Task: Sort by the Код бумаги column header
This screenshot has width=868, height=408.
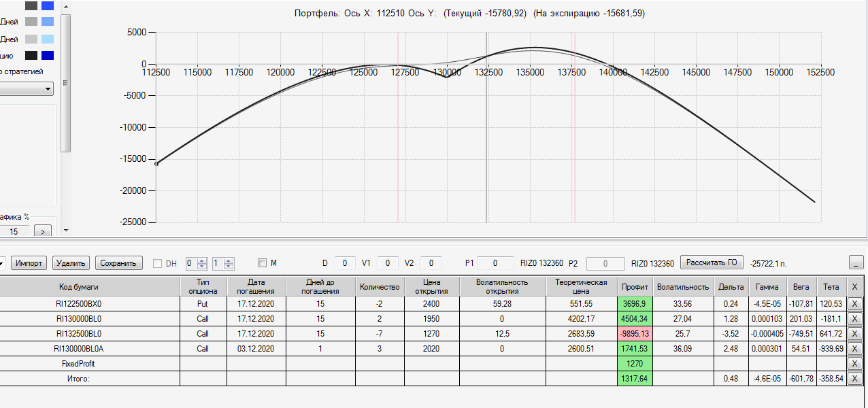Action: pos(88,287)
